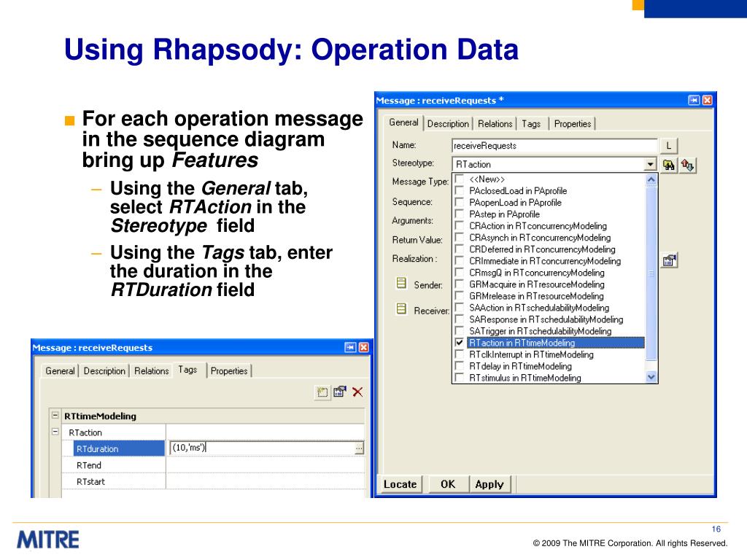Click the L label button beside Name
Image resolution: width=747 pixels, height=560 pixels.
tap(669, 146)
